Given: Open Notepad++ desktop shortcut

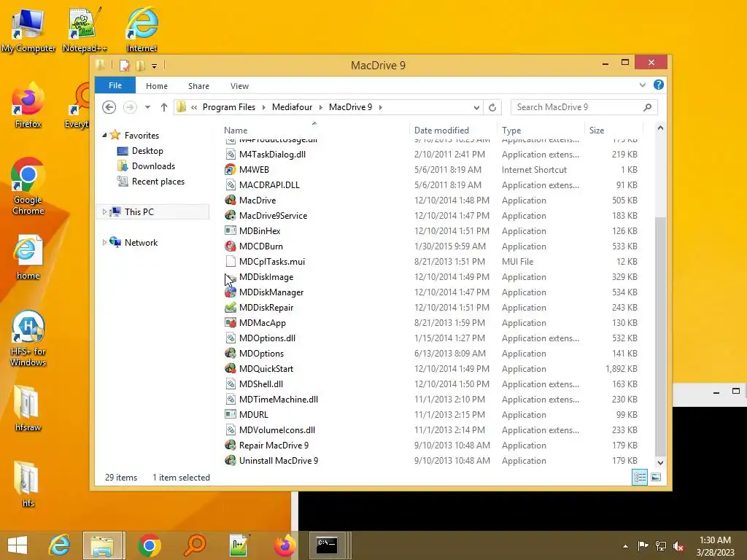Looking at the screenshot, I should (x=85, y=29).
